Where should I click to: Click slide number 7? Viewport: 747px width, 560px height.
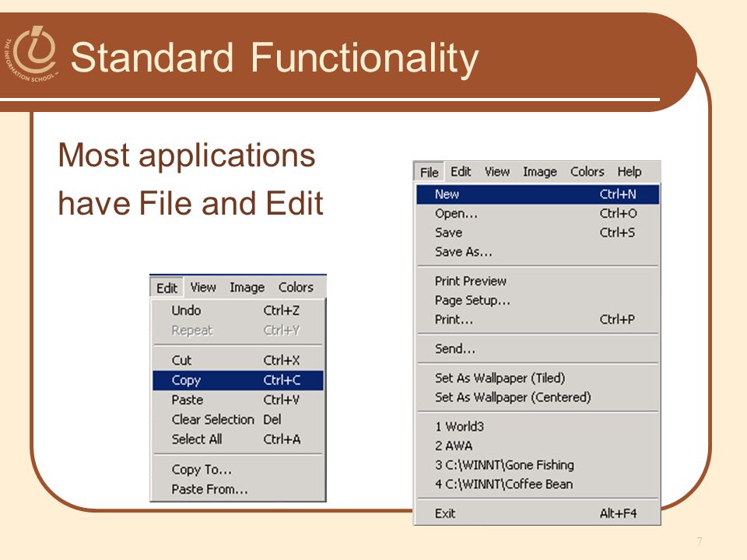pyautogui.click(x=700, y=541)
